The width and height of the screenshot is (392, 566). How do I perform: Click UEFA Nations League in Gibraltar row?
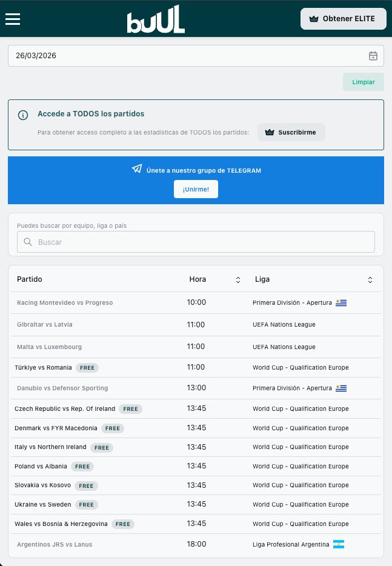[x=284, y=325]
